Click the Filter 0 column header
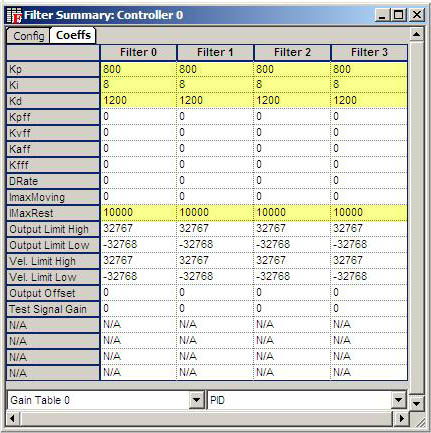Screen dimensions: 431x433 click(138, 52)
